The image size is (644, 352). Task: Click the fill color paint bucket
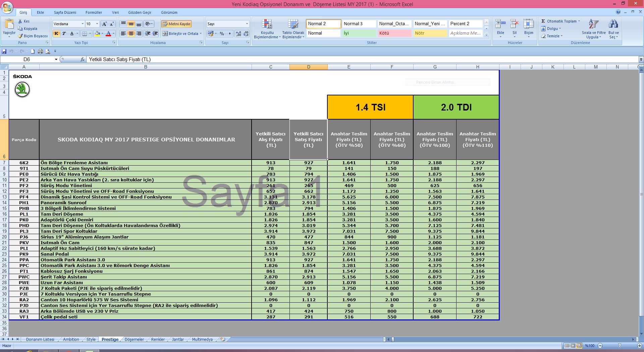(97, 34)
